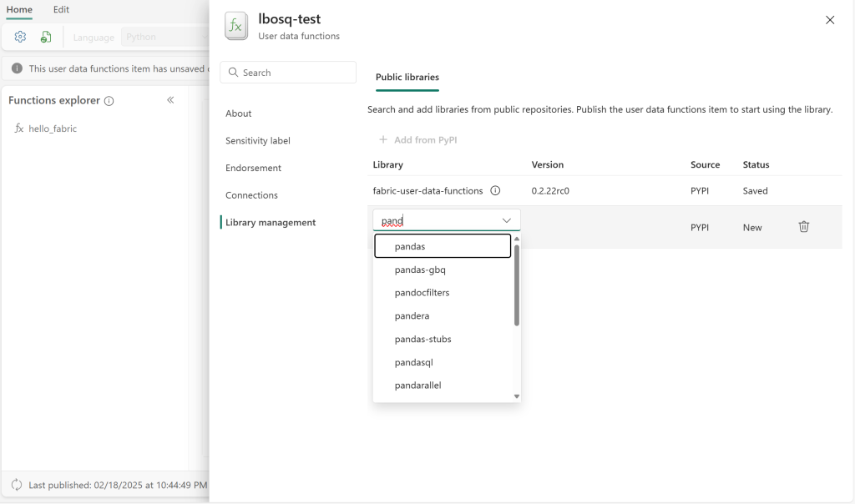Open the Public libraries tab
855x504 pixels.
[x=407, y=78]
